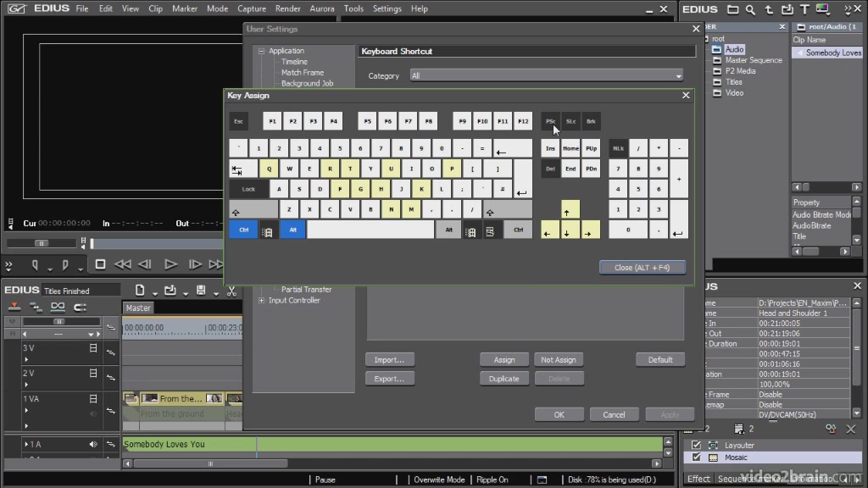Viewport: 868px width, 488px height.
Task: Click the Lock key on the virtual keyboard
Action: 248,189
